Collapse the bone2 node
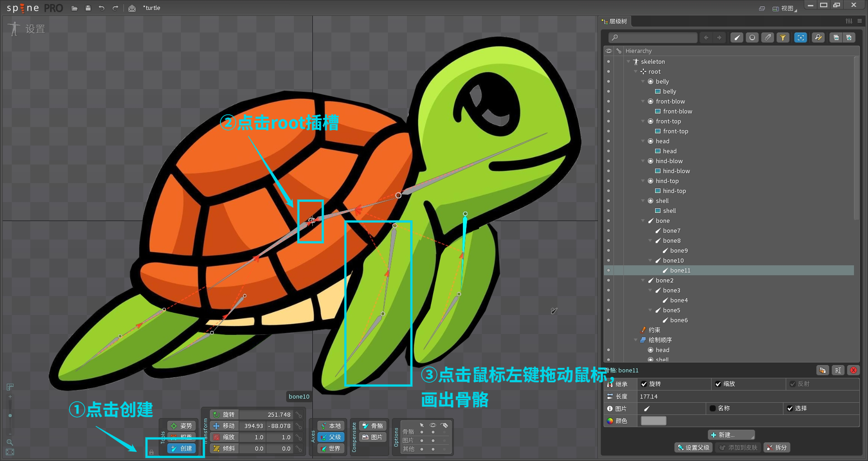The image size is (868, 461). [643, 280]
